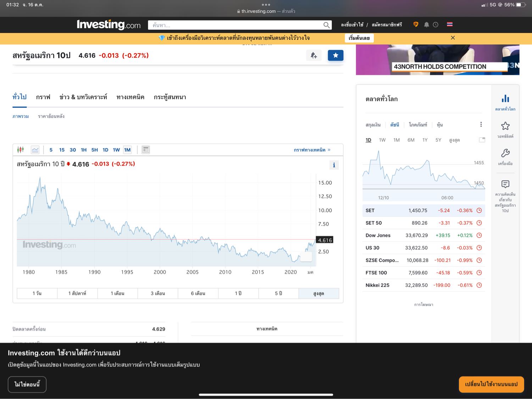The width and height of the screenshot is (532, 399).
Task: Click the clock icon in Dow Jones row
Action: (x=479, y=235)
